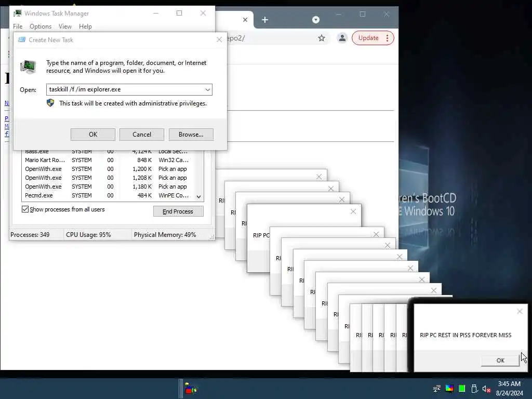
Task: Open the Options menu in Task Manager
Action: click(41, 26)
